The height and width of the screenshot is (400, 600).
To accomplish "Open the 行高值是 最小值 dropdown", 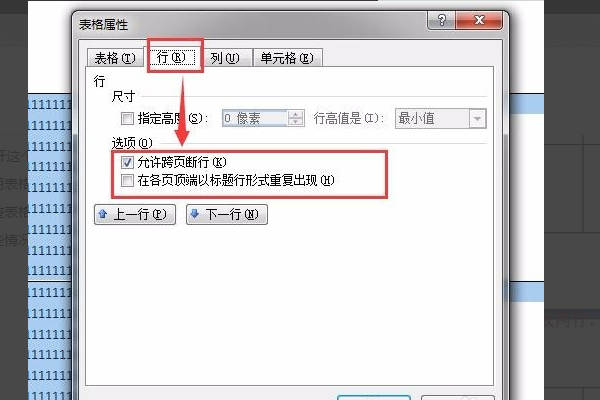I will [x=441, y=118].
